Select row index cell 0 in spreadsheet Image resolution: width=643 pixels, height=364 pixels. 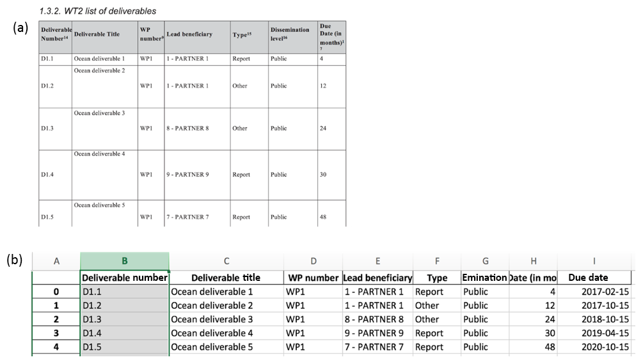pos(56,292)
